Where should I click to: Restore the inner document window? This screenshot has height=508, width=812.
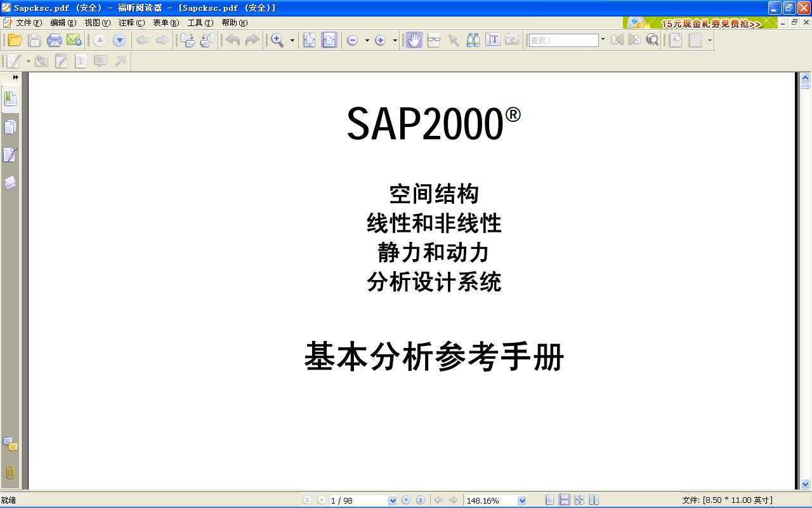coord(794,22)
